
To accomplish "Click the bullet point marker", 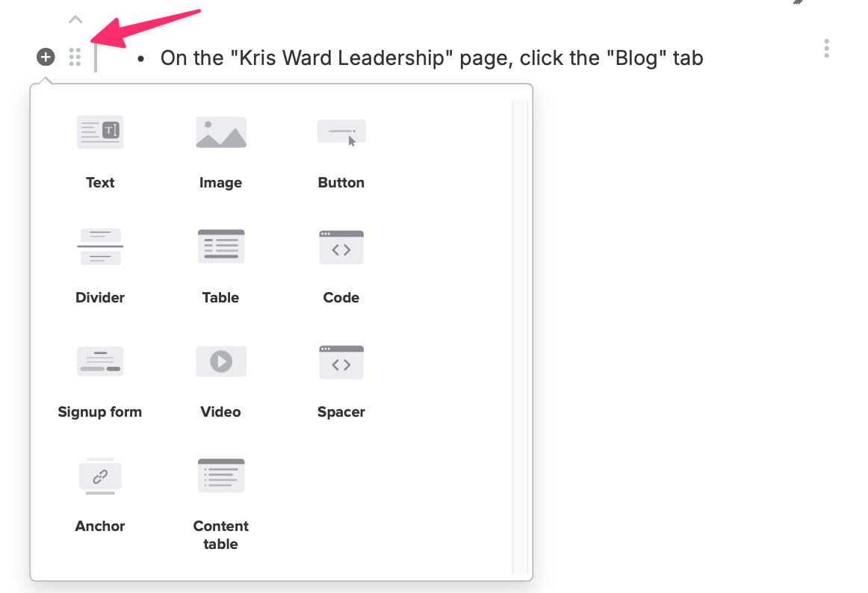I will pyautogui.click(x=141, y=58).
